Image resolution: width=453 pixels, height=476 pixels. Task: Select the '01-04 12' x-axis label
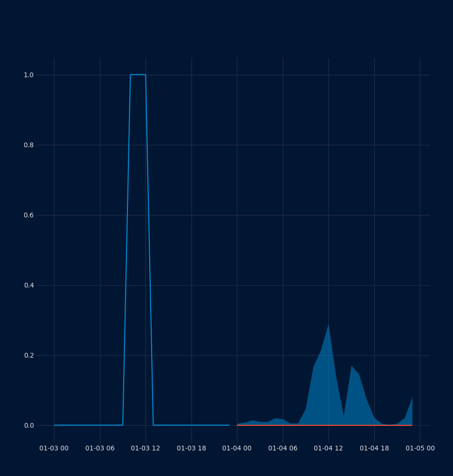coord(328,448)
